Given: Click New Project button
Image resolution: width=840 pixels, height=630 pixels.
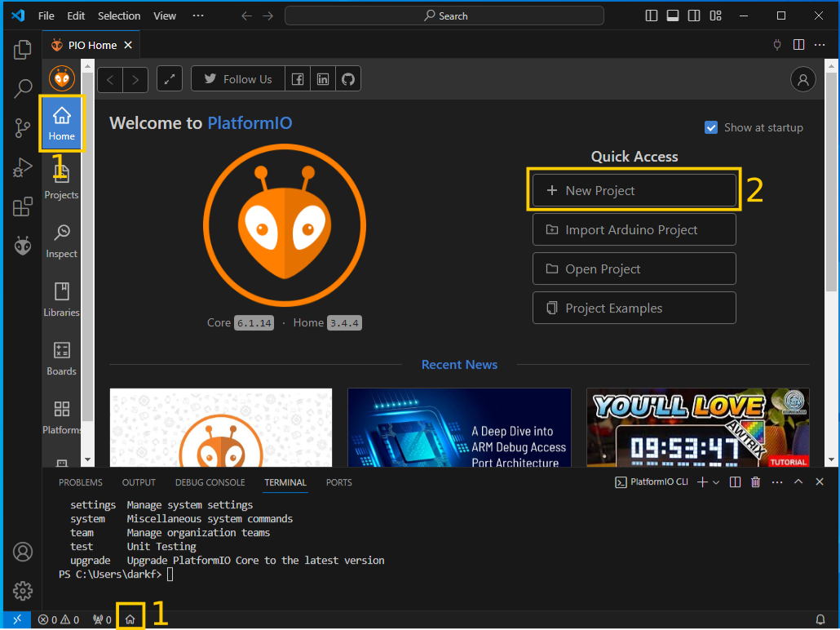Looking at the screenshot, I should 634,190.
